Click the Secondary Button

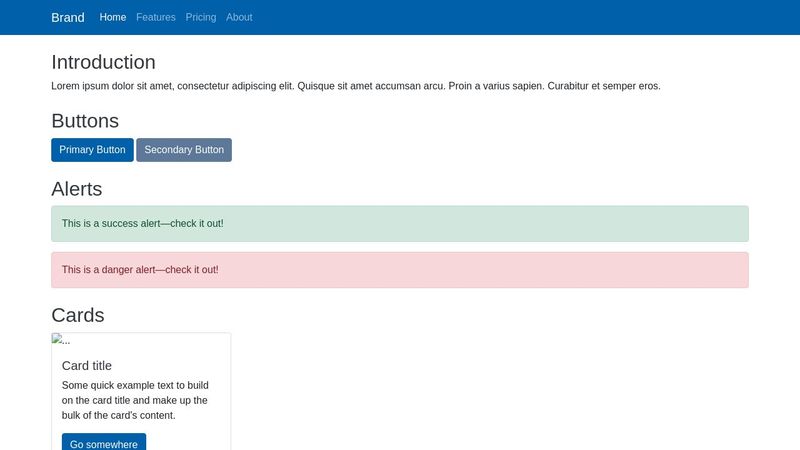pos(184,150)
